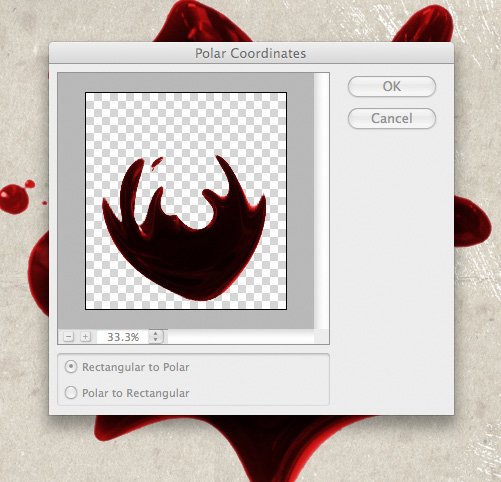Click the horizontal scrollbar track beside the zoom field
Image resolution: width=501 pixels, height=482 pixels.
pyautogui.click(x=241, y=337)
